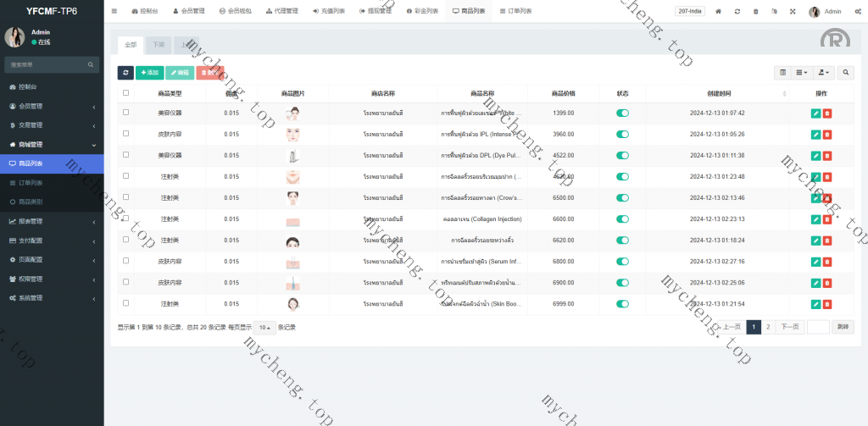
Task: Click the hamburger menu toggle icon
Action: [114, 11]
